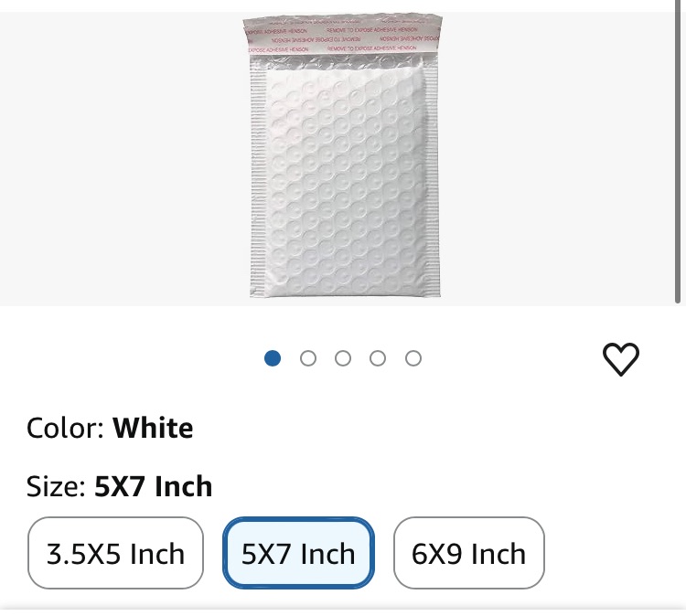Jump to the third carousel dot
The height and width of the screenshot is (616, 686).
[x=343, y=358]
